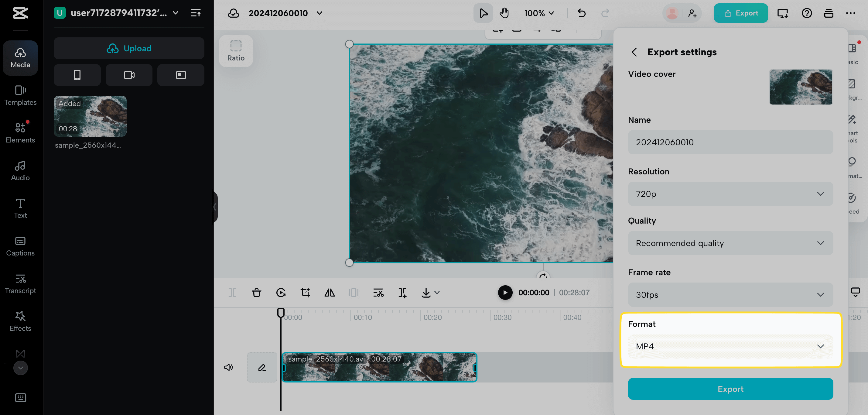Screen dimensions: 868x415
Task: Open keyboard shortcuts icon at sidebar bottom
Action: tap(21, 398)
